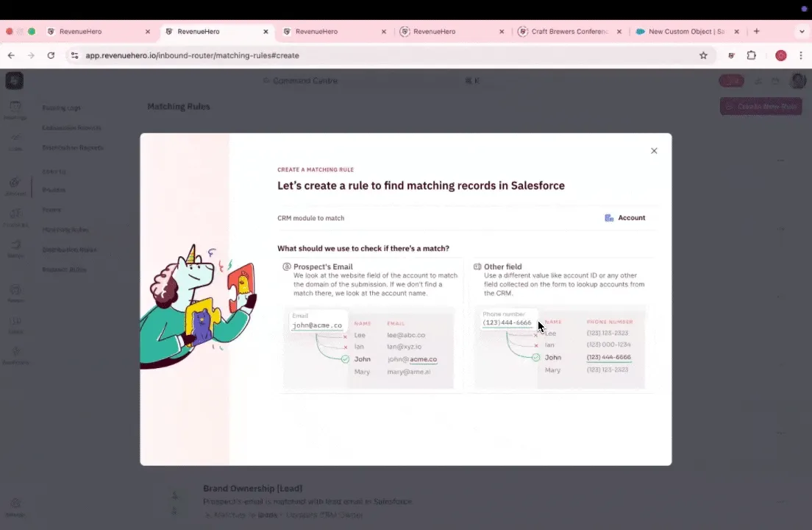
Task: Open the Account CRM module selector
Action: point(624,218)
